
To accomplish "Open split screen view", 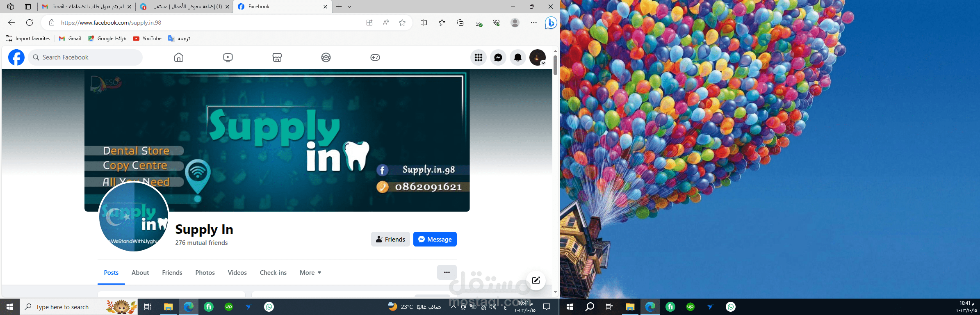I will click(424, 23).
